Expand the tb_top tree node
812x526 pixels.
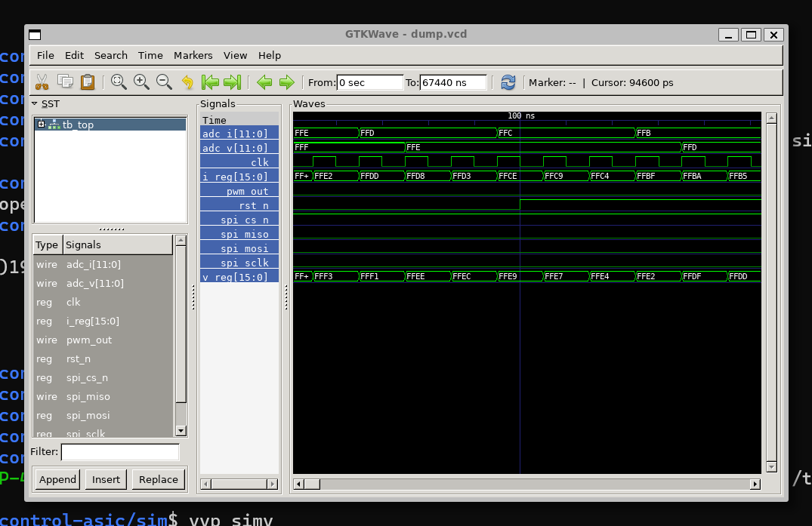(42, 125)
